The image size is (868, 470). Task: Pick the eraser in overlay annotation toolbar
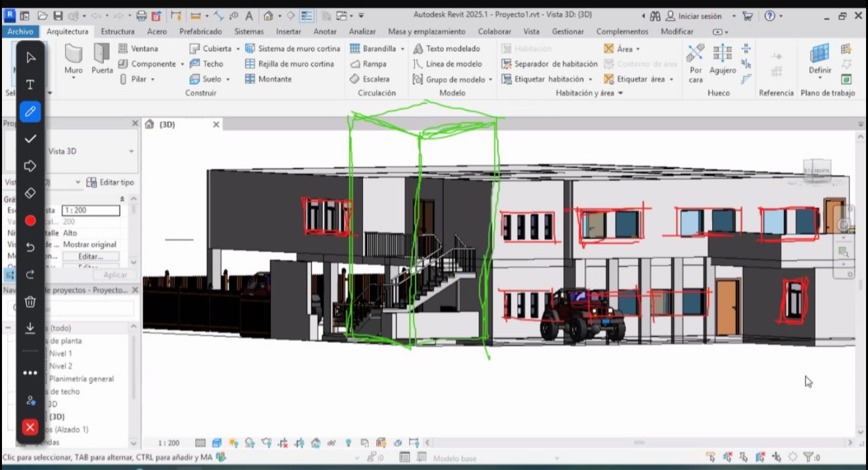point(30,194)
